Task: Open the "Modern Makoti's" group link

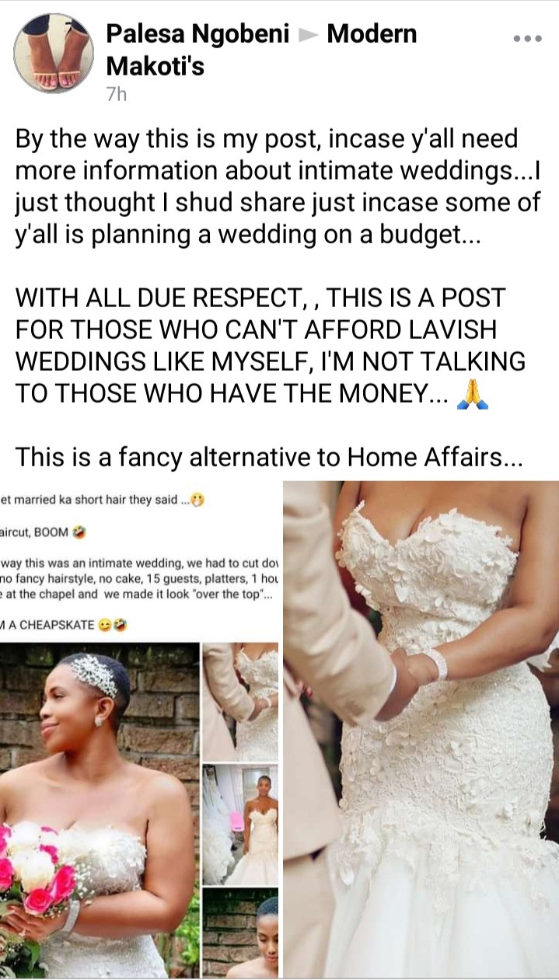Action: point(261,50)
